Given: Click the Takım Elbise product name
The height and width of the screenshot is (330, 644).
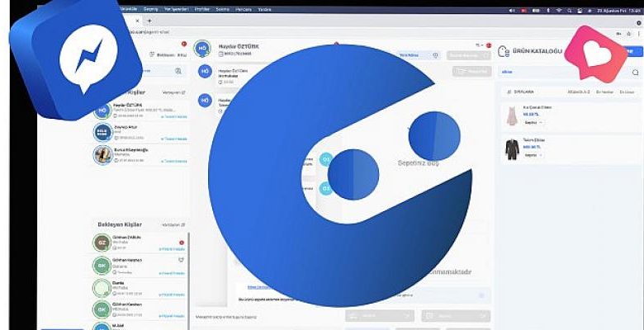Looking at the screenshot, I should coord(534,140).
